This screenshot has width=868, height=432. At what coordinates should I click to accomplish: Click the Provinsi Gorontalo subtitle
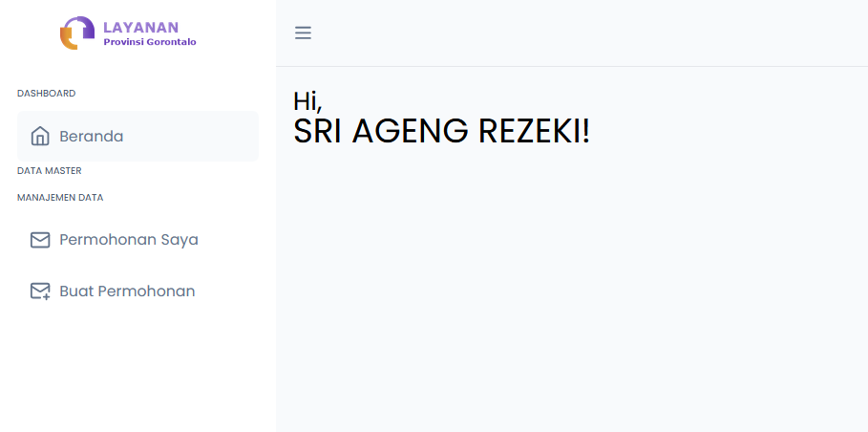[x=150, y=42]
